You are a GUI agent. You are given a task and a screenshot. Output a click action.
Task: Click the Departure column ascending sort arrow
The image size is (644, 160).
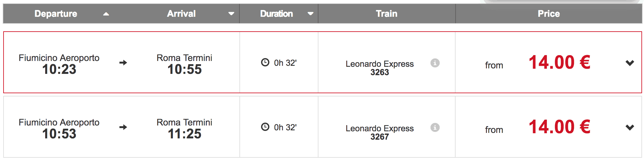(x=106, y=14)
